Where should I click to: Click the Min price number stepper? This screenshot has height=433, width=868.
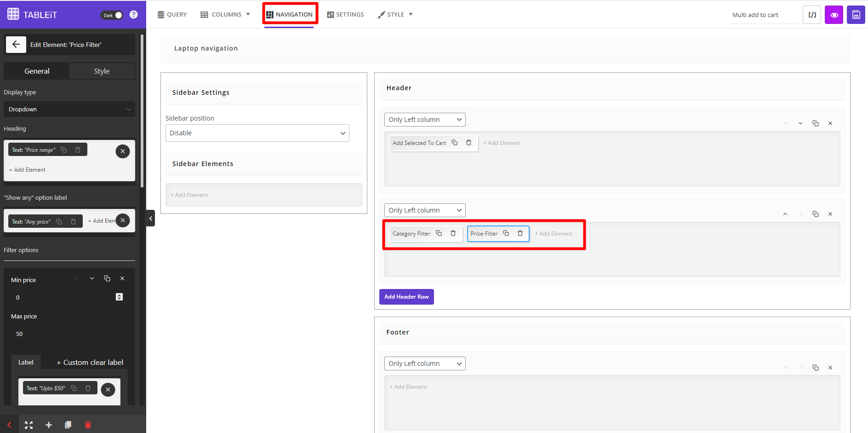pos(120,297)
